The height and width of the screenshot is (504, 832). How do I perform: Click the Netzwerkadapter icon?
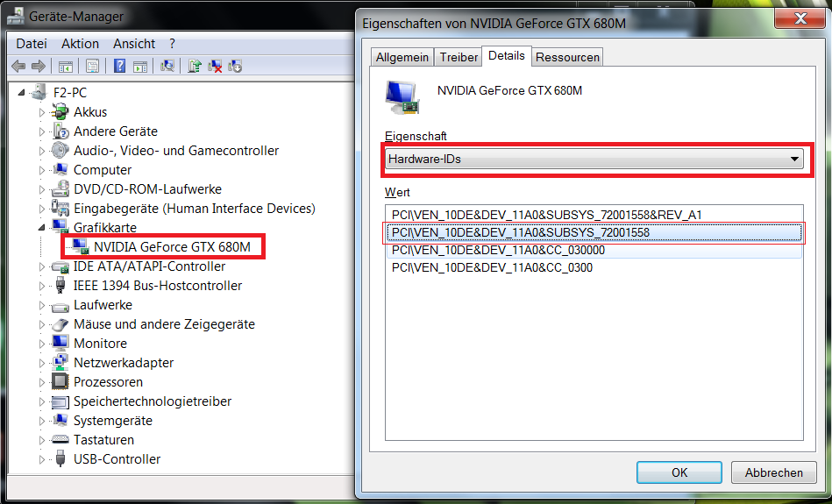[60, 362]
